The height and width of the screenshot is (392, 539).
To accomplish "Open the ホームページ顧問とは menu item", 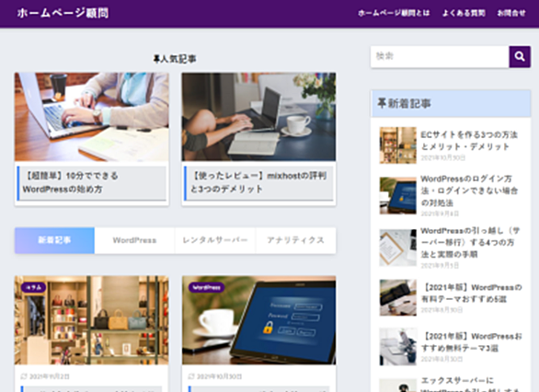I will [394, 13].
